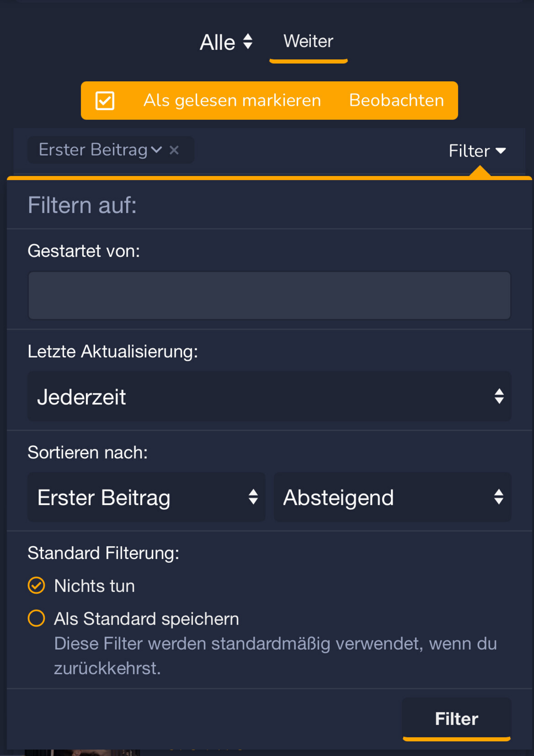
Task: Apply filters with the bottom Filter button
Action: pyautogui.click(x=456, y=719)
